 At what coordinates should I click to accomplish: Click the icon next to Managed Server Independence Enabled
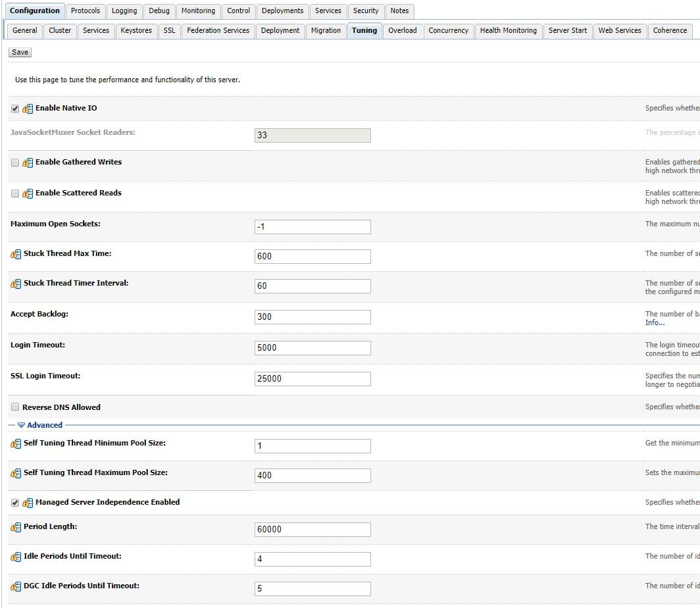click(x=26, y=502)
